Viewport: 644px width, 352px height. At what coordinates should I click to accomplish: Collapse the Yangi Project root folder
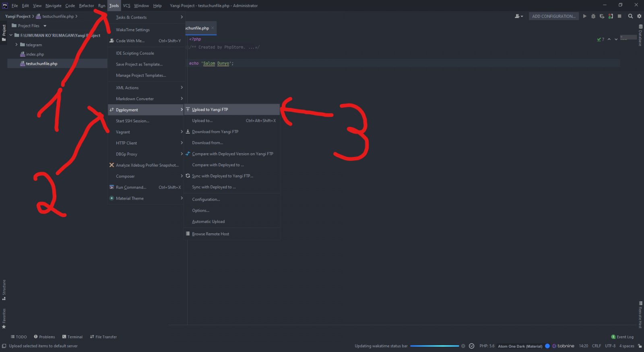click(11, 35)
